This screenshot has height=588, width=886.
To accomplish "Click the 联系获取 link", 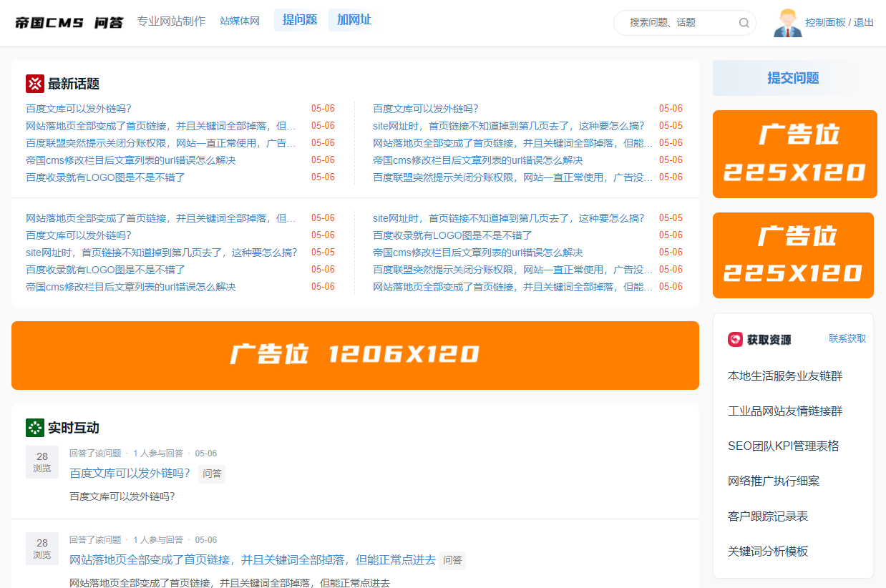I will [x=847, y=338].
